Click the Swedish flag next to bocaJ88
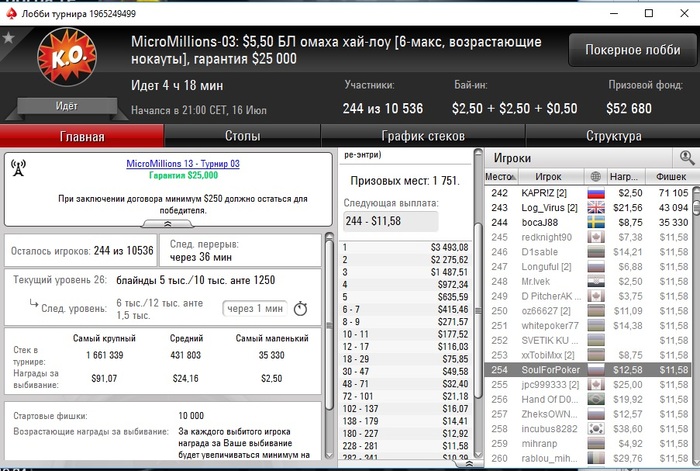Viewport: 700px width, 471px height. (596, 222)
